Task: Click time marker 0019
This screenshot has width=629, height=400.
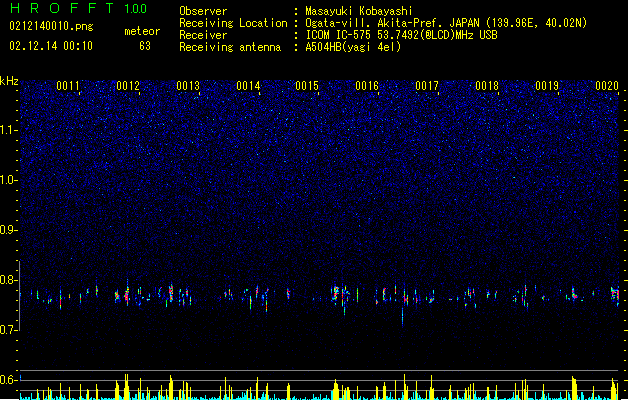Action: 547,86
